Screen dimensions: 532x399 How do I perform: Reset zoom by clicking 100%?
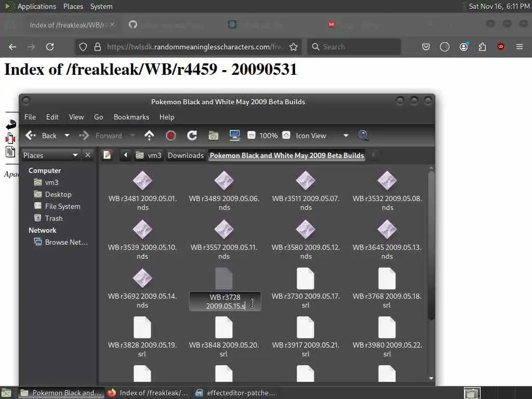coord(269,136)
